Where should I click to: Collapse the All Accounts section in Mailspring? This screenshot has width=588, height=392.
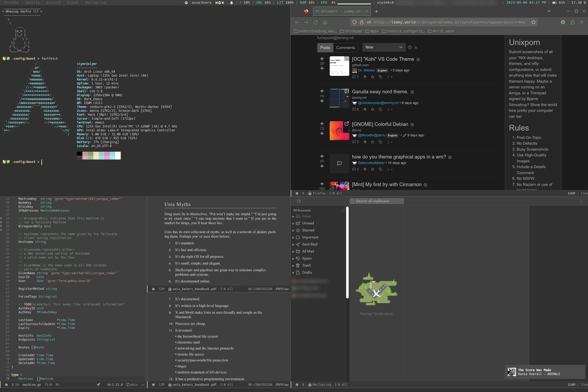tap(343, 210)
